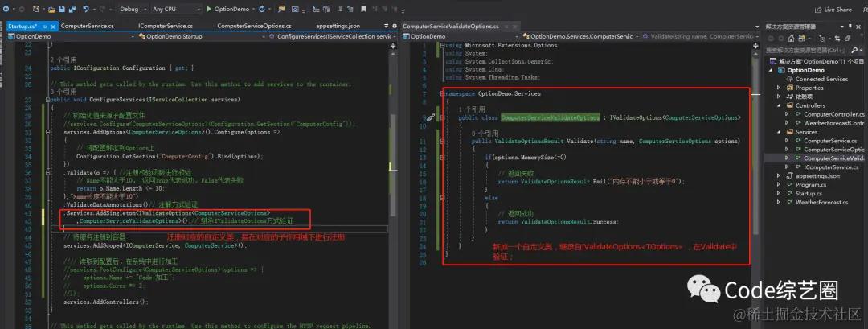Click the Navigate Backward toolbar icon
This screenshot has height=329, width=868.
[x=6, y=10]
